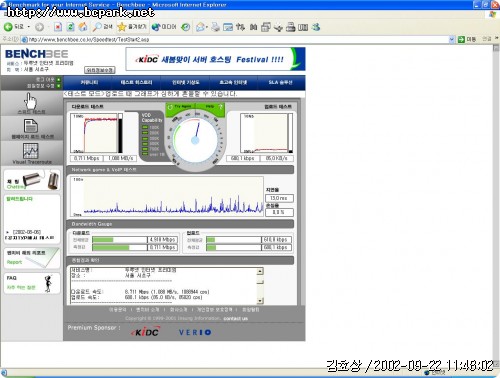Open the web page test document icon
The height and width of the screenshot is (378, 500).
(31, 126)
